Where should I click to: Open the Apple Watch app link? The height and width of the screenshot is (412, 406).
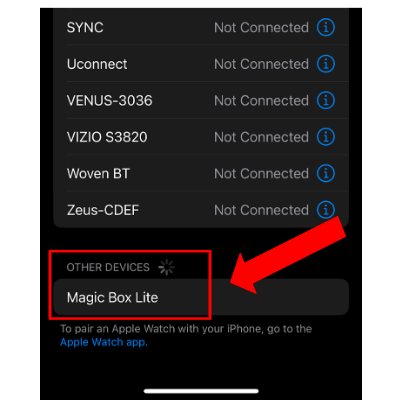click(103, 342)
